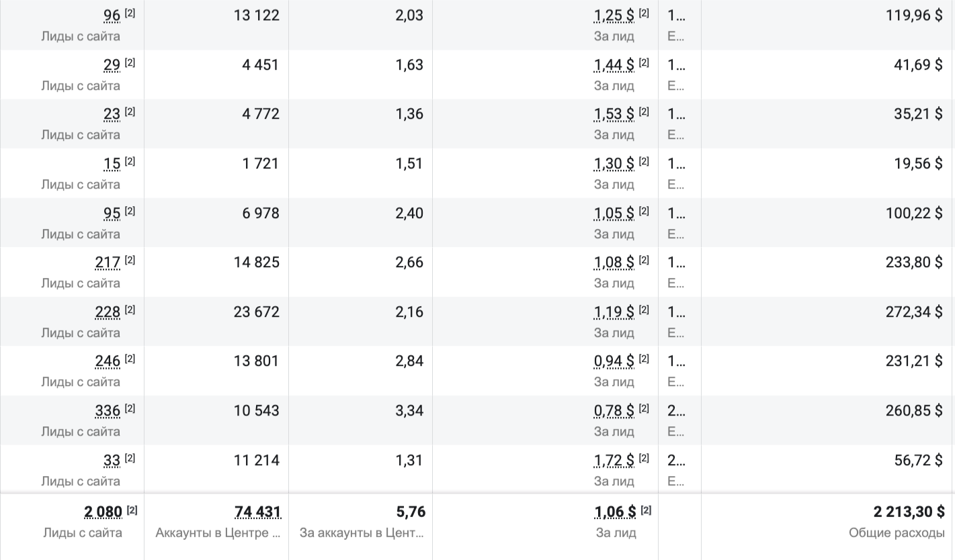Open the 1,25 $ cost per lead
The width and height of the screenshot is (955, 560).
614,15
